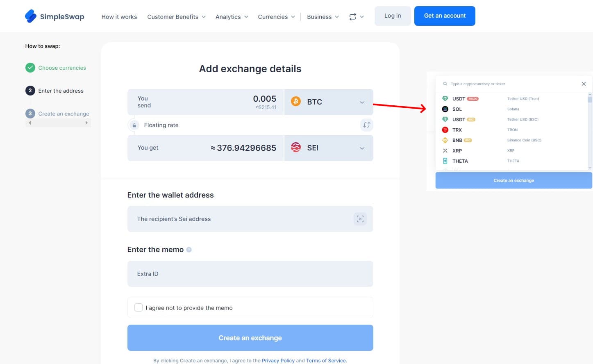Image resolution: width=593 pixels, height=364 pixels.
Task: Expand Customer Benefits menu
Action: (176, 17)
